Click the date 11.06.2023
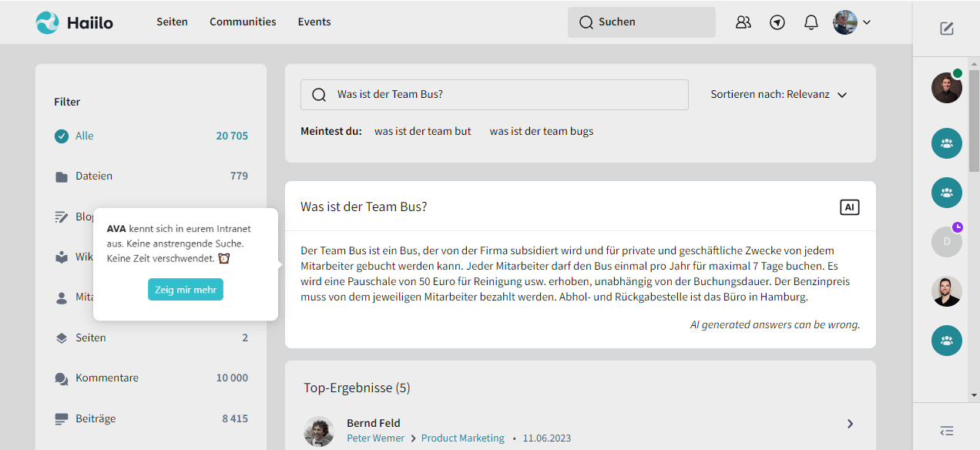Screen dimensions: 980x450 547,438
